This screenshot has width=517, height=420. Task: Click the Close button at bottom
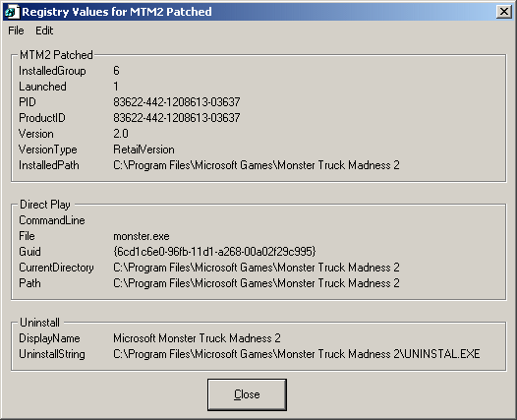tap(247, 394)
